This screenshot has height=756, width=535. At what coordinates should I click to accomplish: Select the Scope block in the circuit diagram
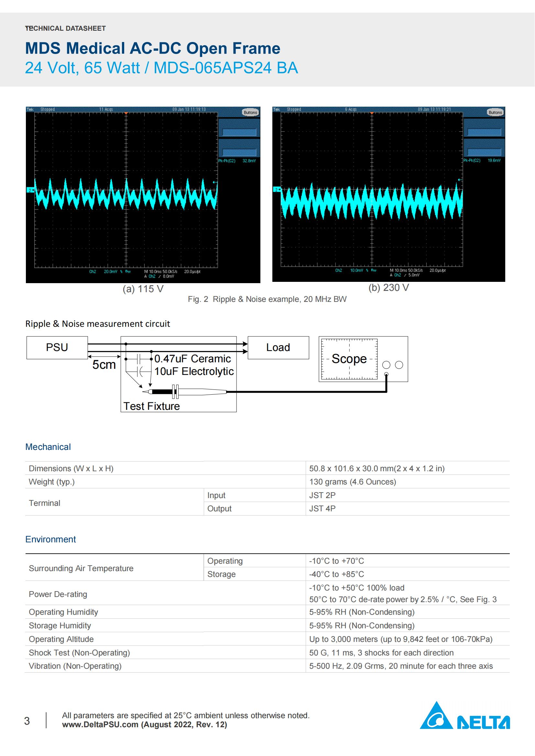click(x=349, y=359)
